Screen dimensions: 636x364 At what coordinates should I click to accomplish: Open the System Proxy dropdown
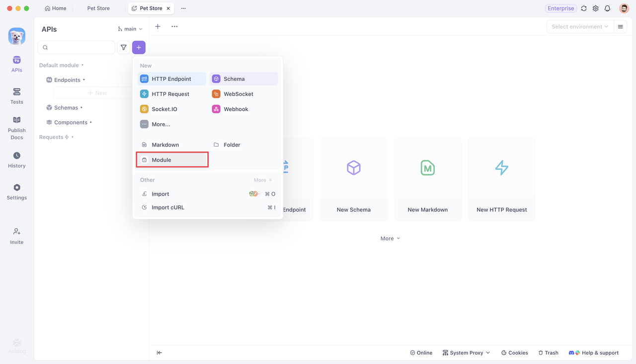pyautogui.click(x=466, y=353)
